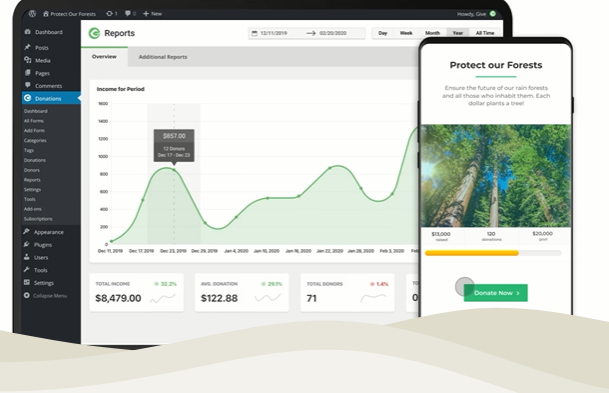Click the Protect Our Forests site name
The height and width of the screenshot is (393, 609).
coord(73,14)
